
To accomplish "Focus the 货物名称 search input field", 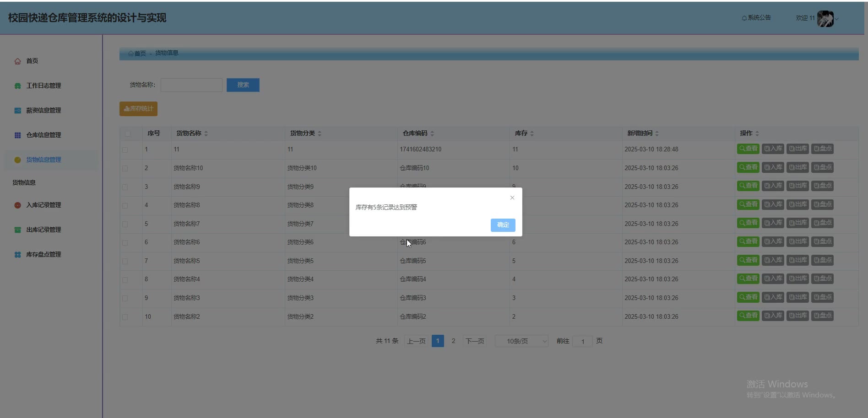I will (x=191, y=85).
